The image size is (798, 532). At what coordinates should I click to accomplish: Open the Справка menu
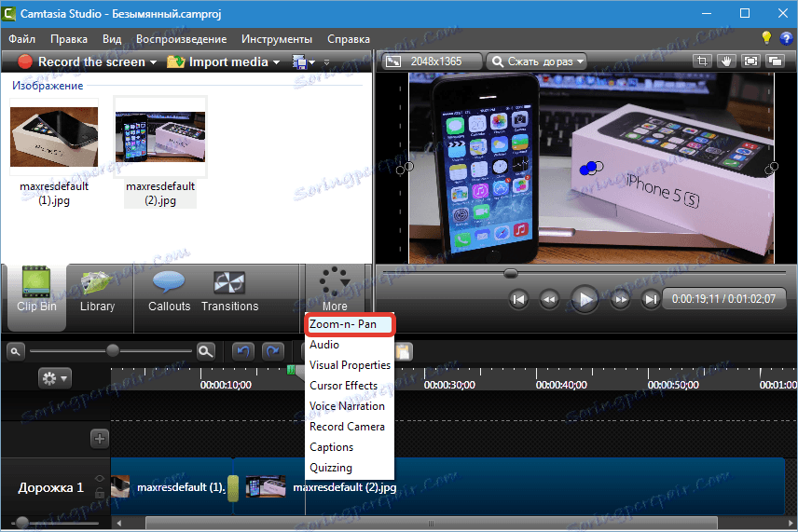point(349,39)
